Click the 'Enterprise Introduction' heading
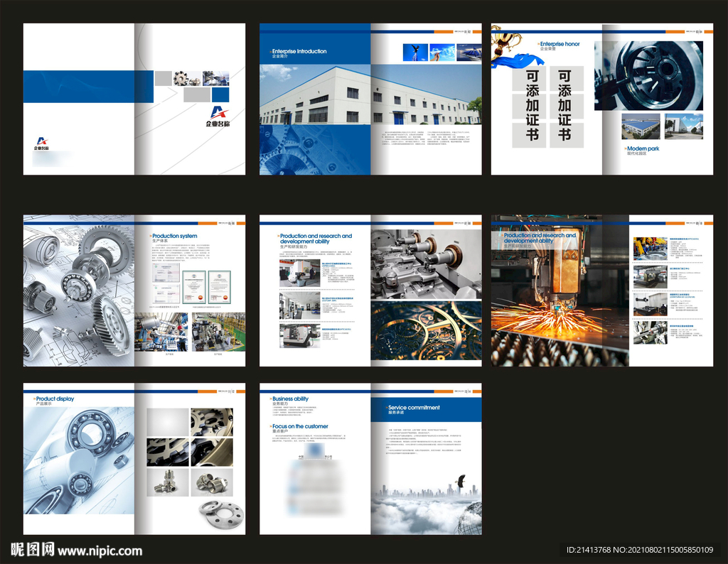728x564 pixels. click(299, 51)
